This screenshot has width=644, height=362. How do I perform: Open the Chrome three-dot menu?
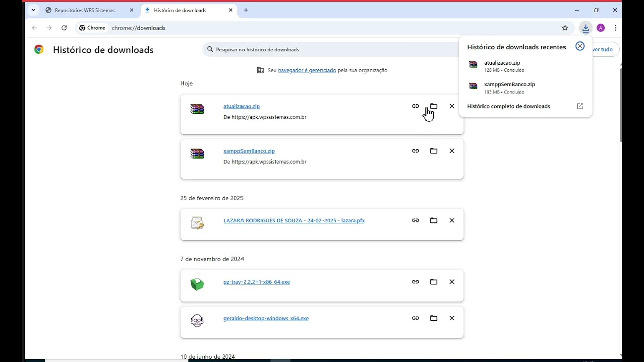click(615, 28)
